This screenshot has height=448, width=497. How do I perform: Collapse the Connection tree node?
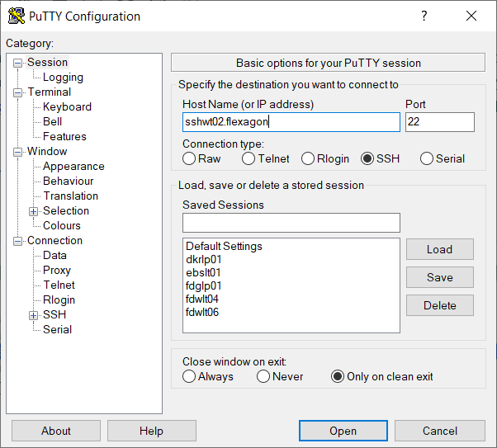(x=18, y=241)
